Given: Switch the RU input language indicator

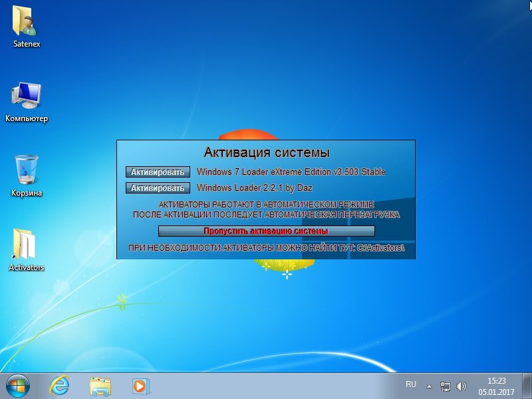Looking at the screenshot, I should [410, 384].
